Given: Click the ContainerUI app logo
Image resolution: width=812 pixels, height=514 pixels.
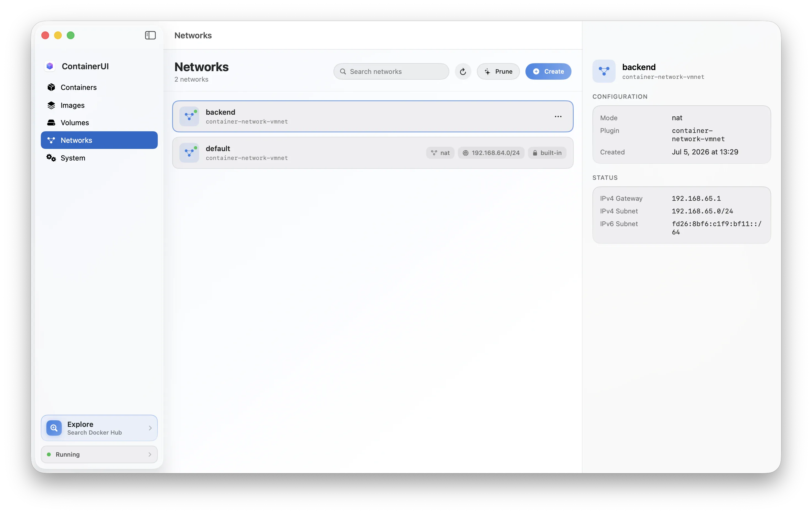Looking at the screenshot, I should [50, 66].
